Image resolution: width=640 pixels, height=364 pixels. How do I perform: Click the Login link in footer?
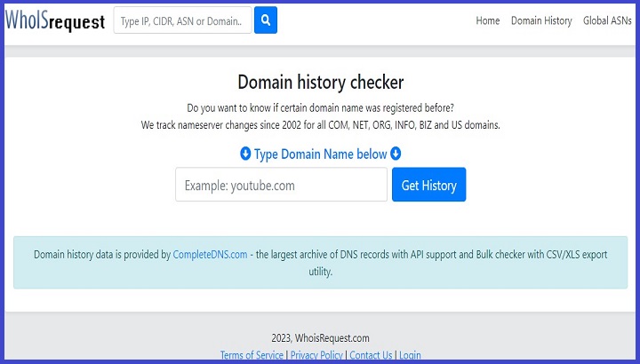coord(410,355)
